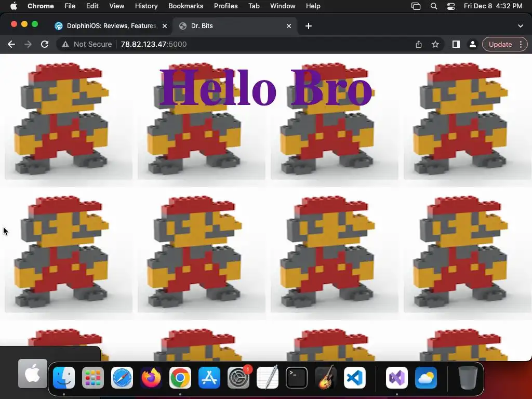This screenshot has width=532, height=399.
Task: Open the Chrome application menu
Action: pyautogui.click(x=41, y=6)
